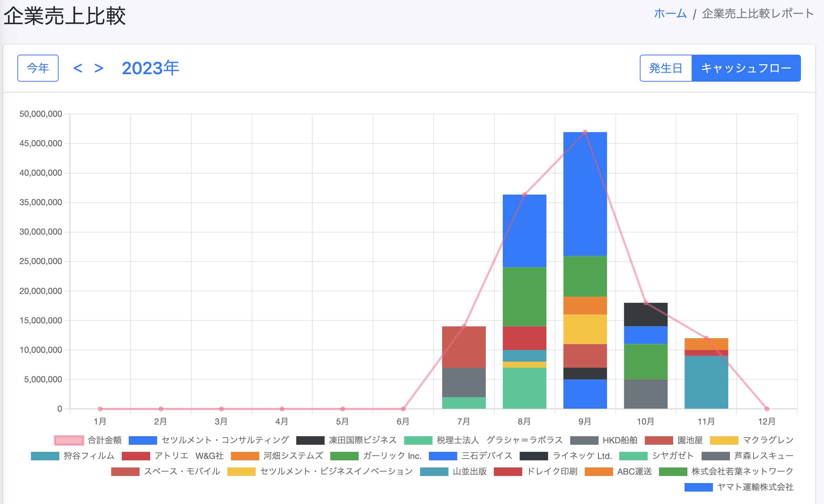Toggle ヤマト運輸株式会社 legend item
This screenshot has height=504, width=824.
(739, 487)
